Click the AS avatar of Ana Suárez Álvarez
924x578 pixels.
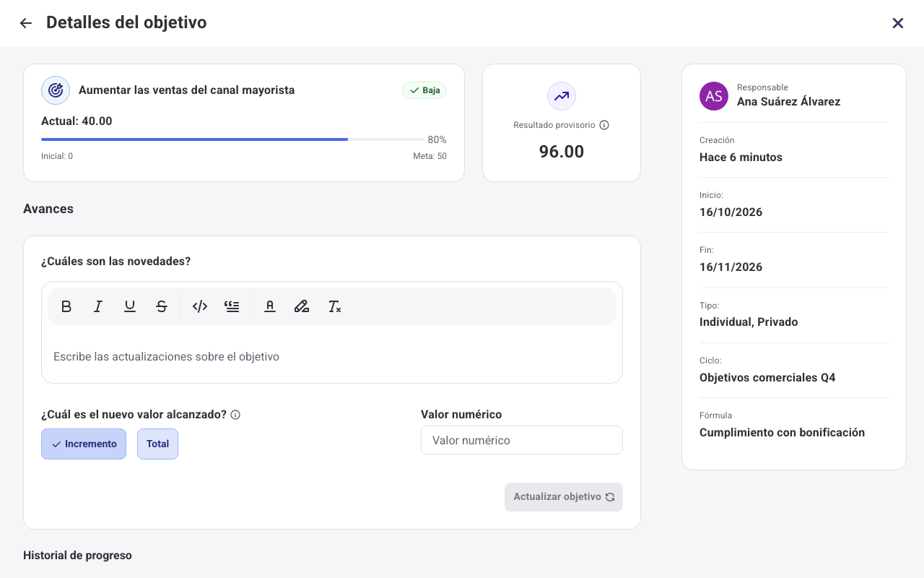click(x=714, y=96)
